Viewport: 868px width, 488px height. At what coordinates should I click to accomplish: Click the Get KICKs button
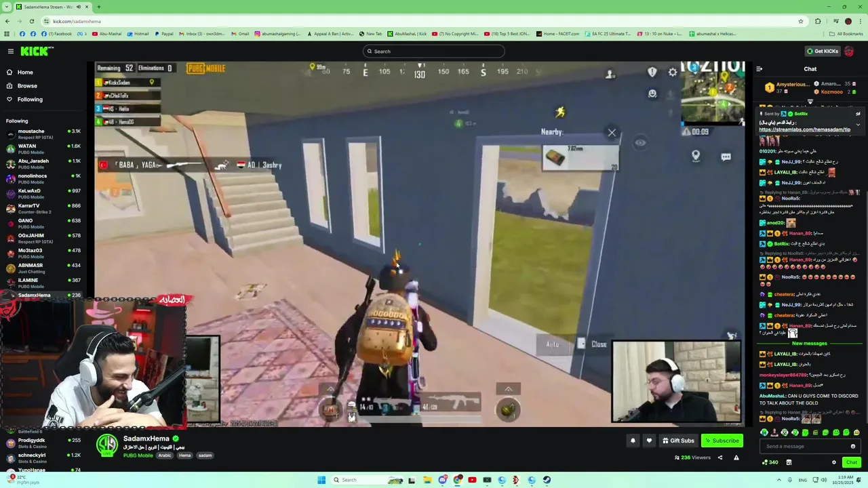pyautogui.click(x=822, y=52)
